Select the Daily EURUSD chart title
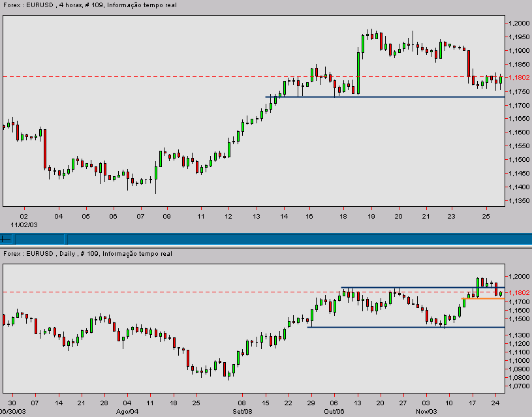Image resolution: width=532 pixels, height=417 pixels. click(87, 253)
